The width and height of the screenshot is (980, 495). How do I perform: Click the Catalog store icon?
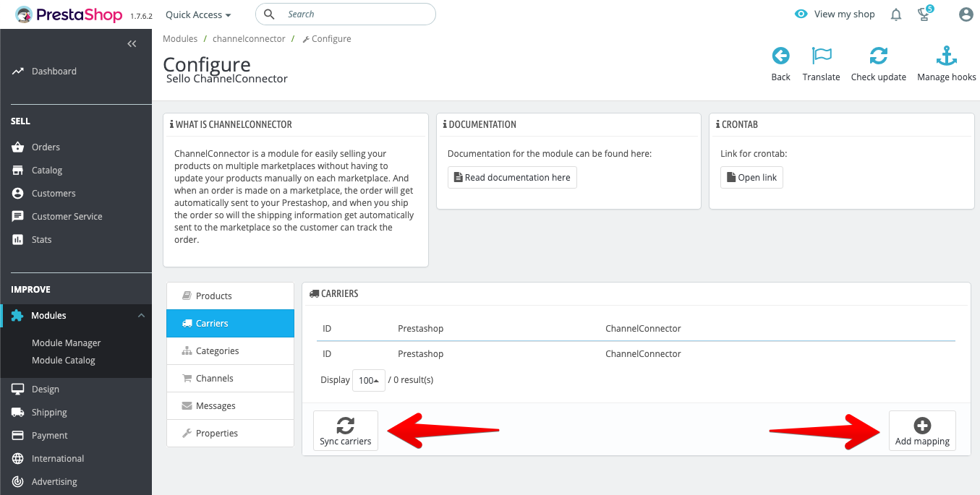(x=17, y=171)
